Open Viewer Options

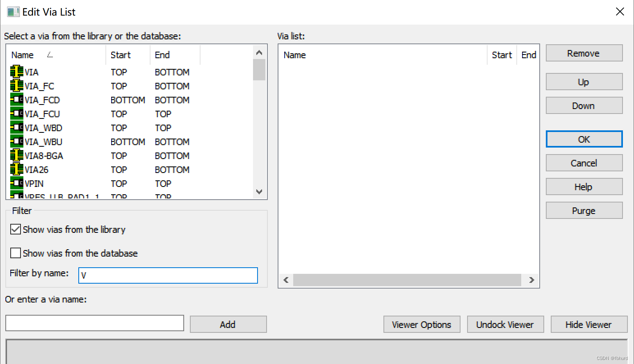point(422,324)
